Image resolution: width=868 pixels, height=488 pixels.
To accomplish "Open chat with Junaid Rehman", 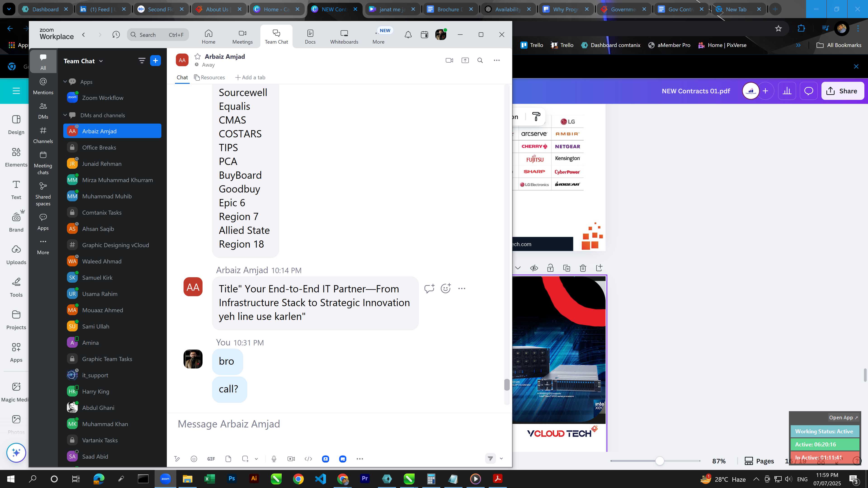I will click(x=112, y=163).
